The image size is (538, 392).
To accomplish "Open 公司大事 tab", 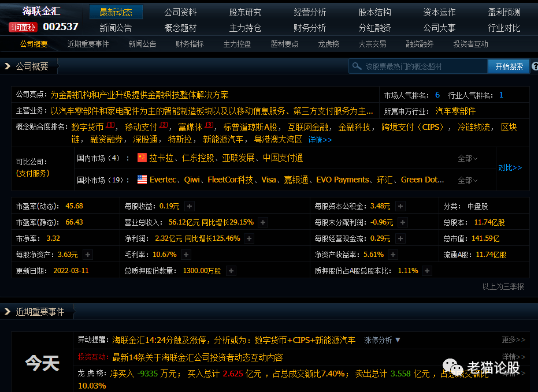I will pyautogui.click(x=439, y=28).
